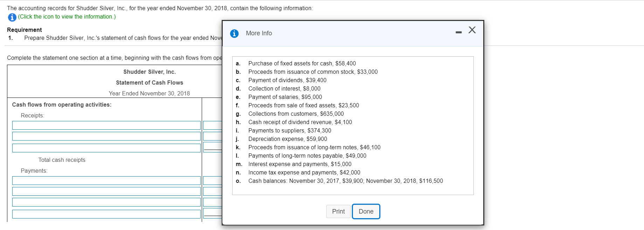Select 'Purchase of fixed assets for cash' line
Image resolution: width=644 pixels, height=230 pixels.
coord(302,63)
